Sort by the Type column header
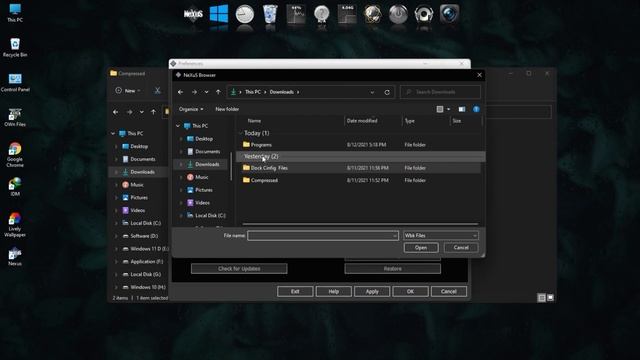Viewport: 640px width, 360px height. pyautogui.click(x=409, y=121)
